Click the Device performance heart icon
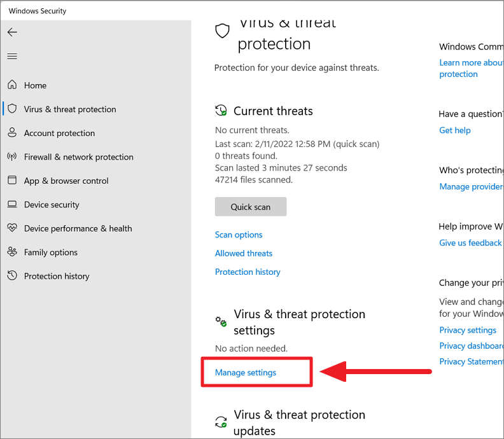Image resolution: width=504 pixels, height=439 pixels. [12, 228]
